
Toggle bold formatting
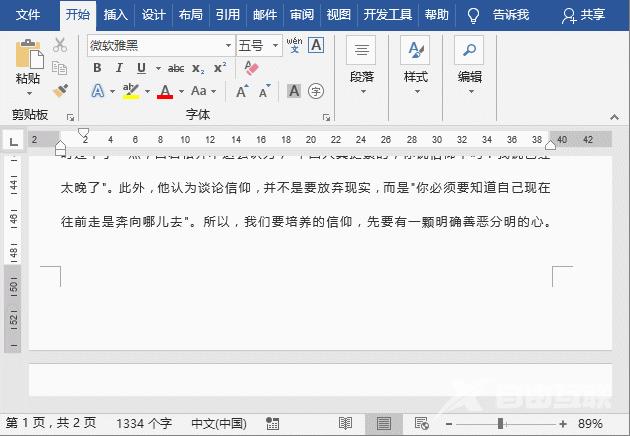click(x=97, y=68)
